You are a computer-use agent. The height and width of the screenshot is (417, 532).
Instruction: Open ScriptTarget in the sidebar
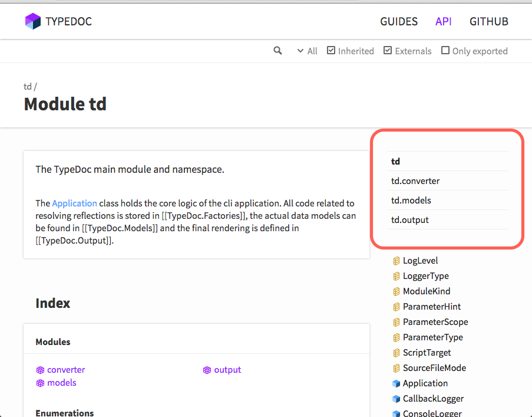(x=427, y=353)
